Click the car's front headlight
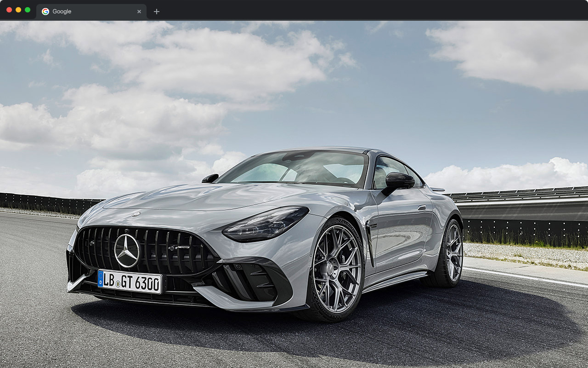This screenshot has height=368, width=588. click(x=266, y=224)
